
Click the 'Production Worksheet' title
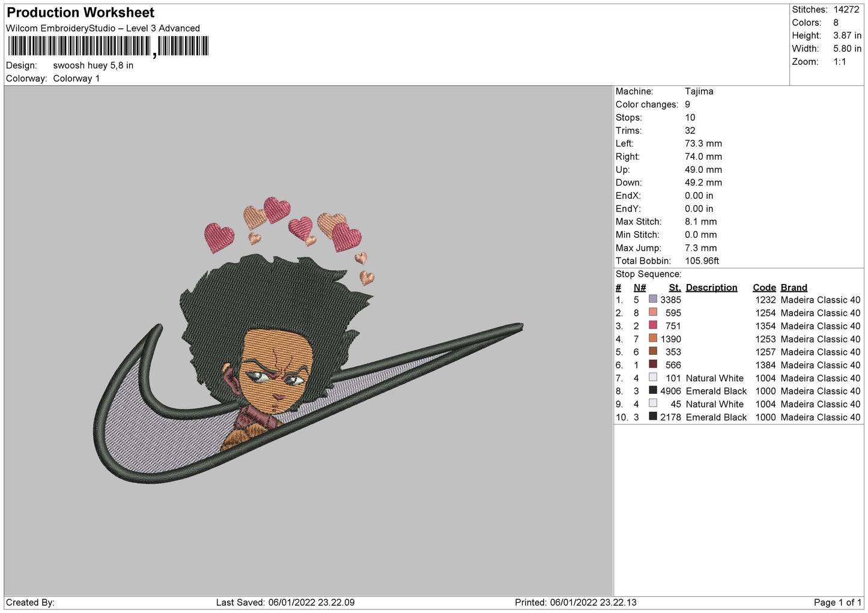tap(80, 13)
